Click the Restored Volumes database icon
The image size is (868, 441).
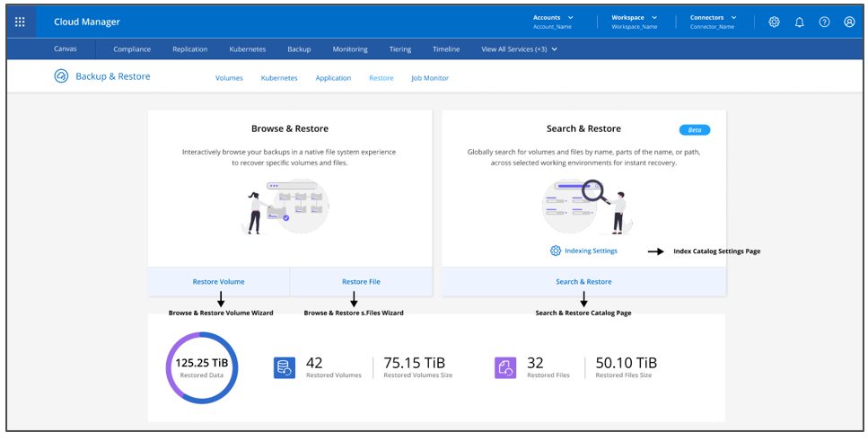[x=285, y=366]
